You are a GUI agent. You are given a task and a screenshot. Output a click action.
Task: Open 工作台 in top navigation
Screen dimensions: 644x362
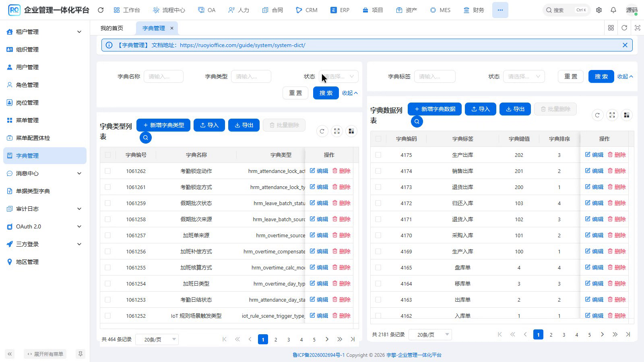(127, 10)
